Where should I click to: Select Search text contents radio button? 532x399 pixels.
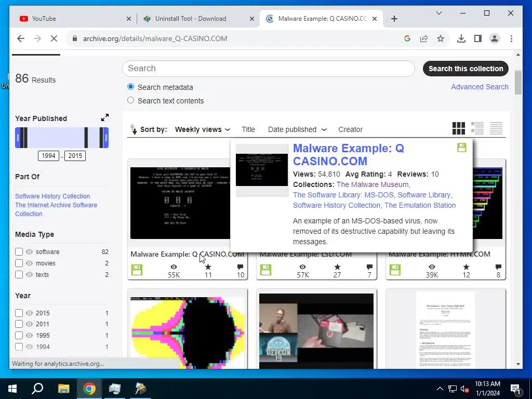(x=130, y=100)
